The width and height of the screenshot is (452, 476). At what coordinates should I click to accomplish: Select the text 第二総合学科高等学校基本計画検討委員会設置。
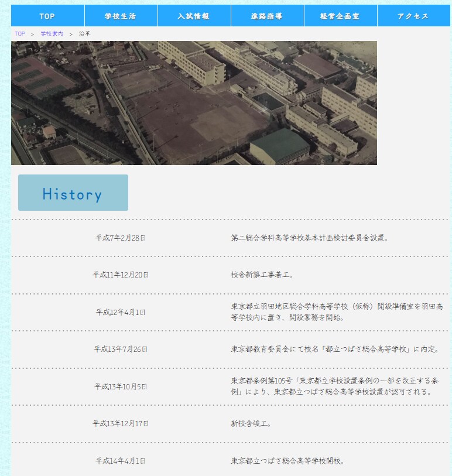tap(310, 238)
